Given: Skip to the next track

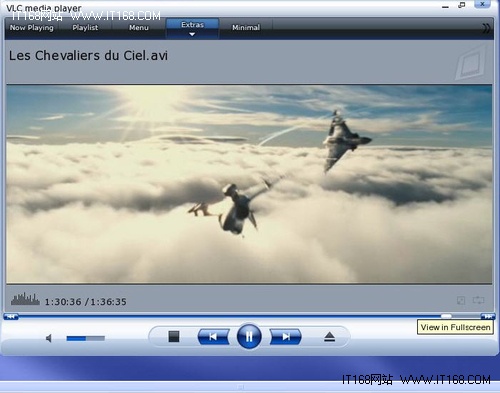Looking at the screenshot, I should pyautogui.click(x=285, y=337).
